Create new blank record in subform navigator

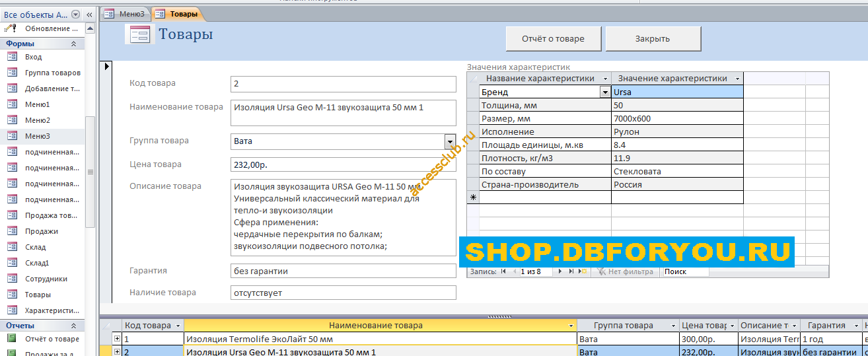tap(583, 271)
